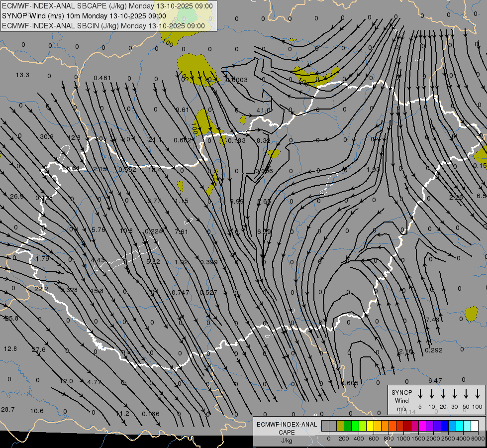Click the wind arrow above the 10 label
The image size is (487, 448).
[432, 394]
